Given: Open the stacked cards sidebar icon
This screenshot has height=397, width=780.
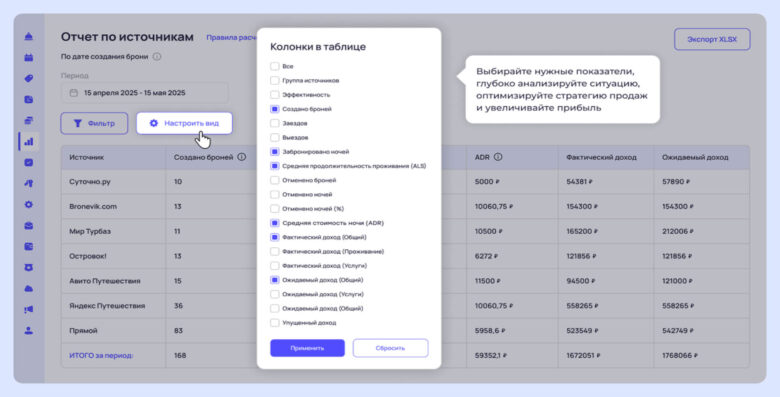Looking at the screenshot, I should (x=29, y=120).
